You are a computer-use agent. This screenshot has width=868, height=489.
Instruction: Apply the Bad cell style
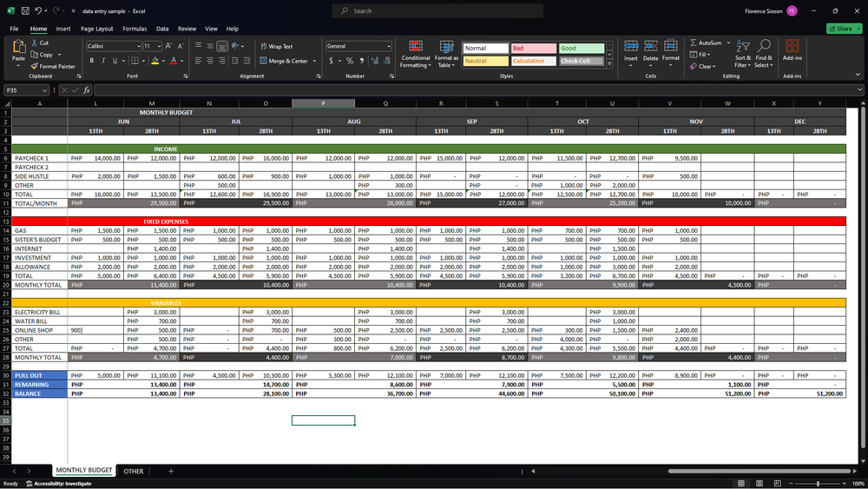(534, 48)
